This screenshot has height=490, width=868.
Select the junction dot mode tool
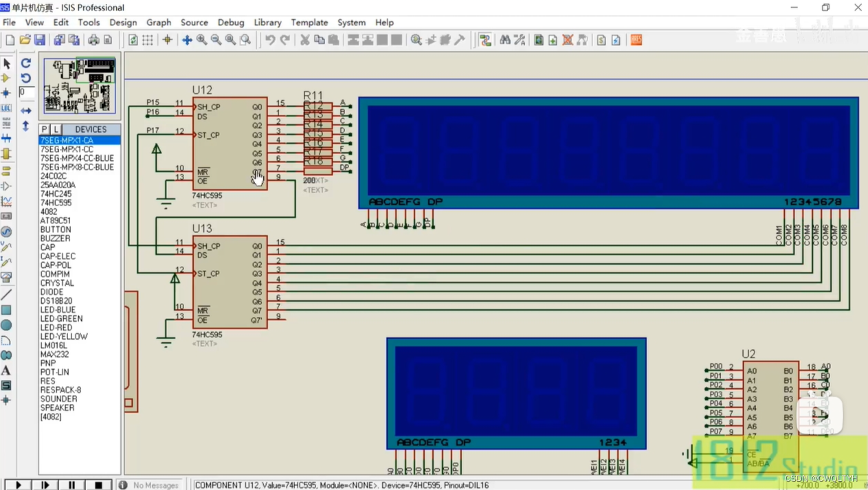coord(6,93)
